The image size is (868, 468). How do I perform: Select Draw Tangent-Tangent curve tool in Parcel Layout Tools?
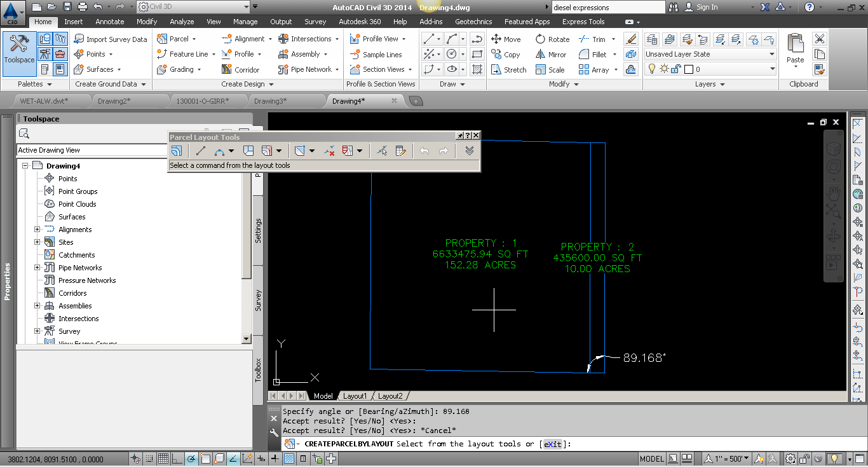(x=219, y=151)
